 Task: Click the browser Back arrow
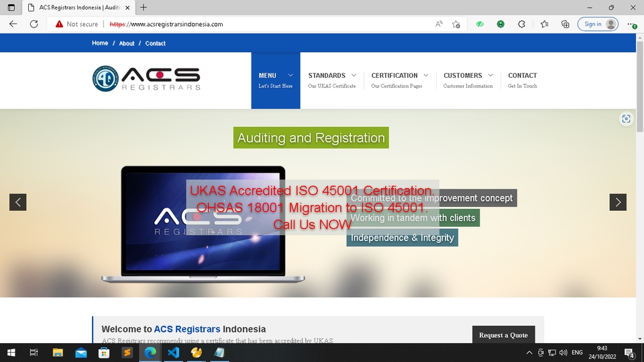pos(13,24)
